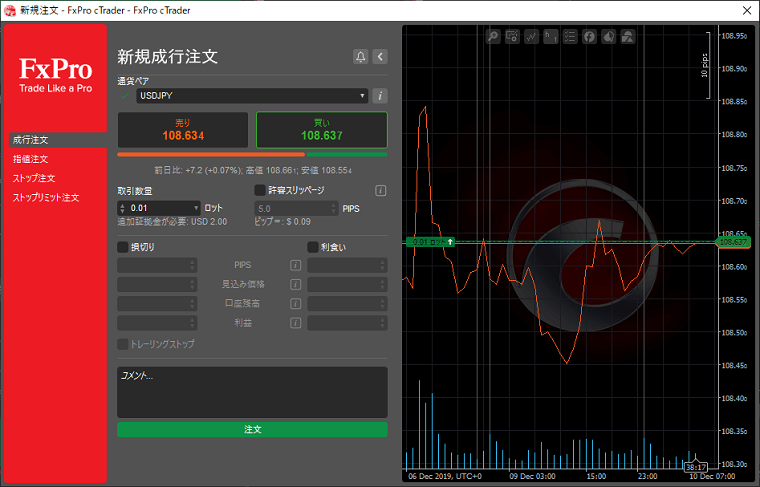Viewport: 760px width, 487px height.
Task: Click the FxPro logo
Action: coord(56,75)
